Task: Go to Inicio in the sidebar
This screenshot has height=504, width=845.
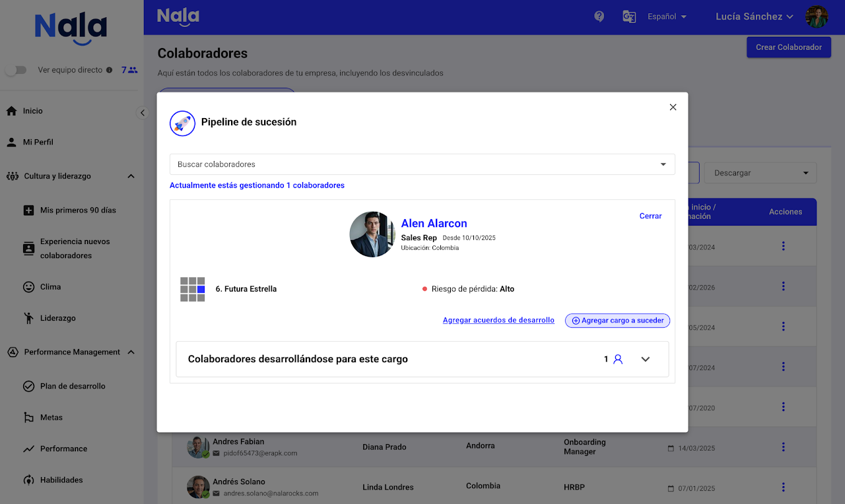Action: [x=32, y=111]
